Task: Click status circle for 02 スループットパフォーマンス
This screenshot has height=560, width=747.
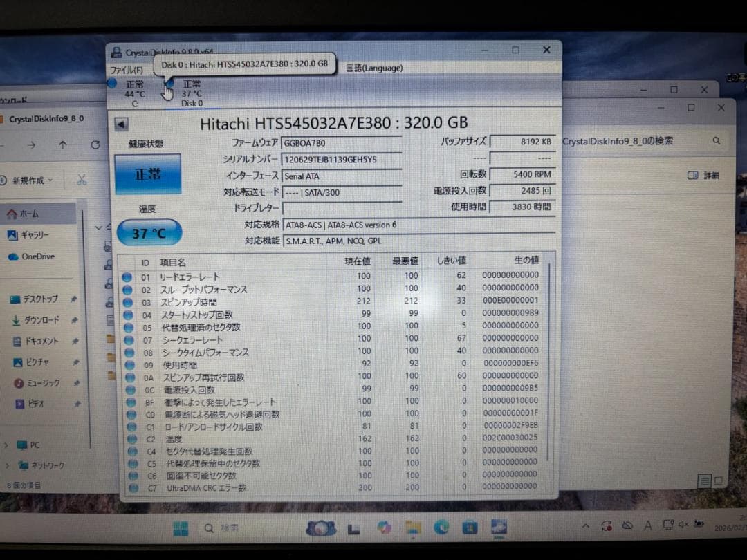Action: 127,290
